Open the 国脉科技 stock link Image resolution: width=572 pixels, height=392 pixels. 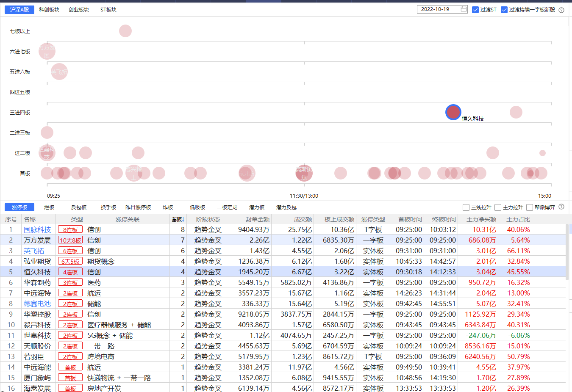(x=37, y=229)
